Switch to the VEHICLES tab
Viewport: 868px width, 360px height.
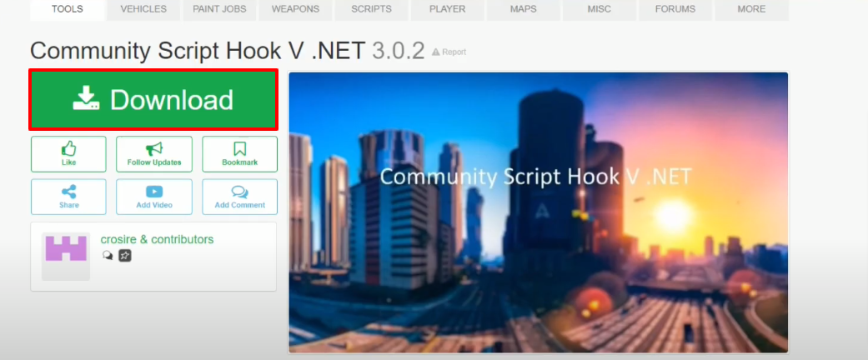point(143,10)
